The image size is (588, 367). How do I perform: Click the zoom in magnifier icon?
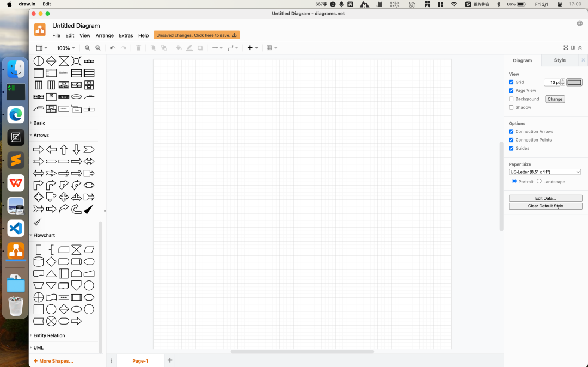[x=88, y=48]
